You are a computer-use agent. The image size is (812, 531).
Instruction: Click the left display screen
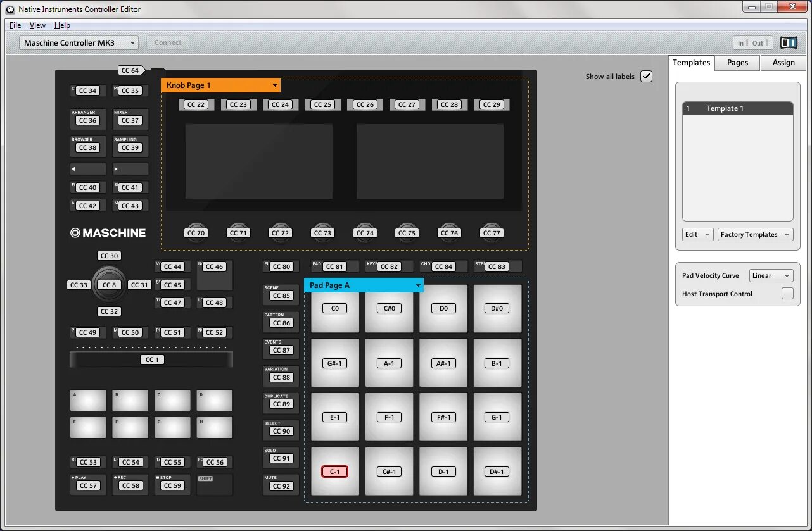click(259, 161)
